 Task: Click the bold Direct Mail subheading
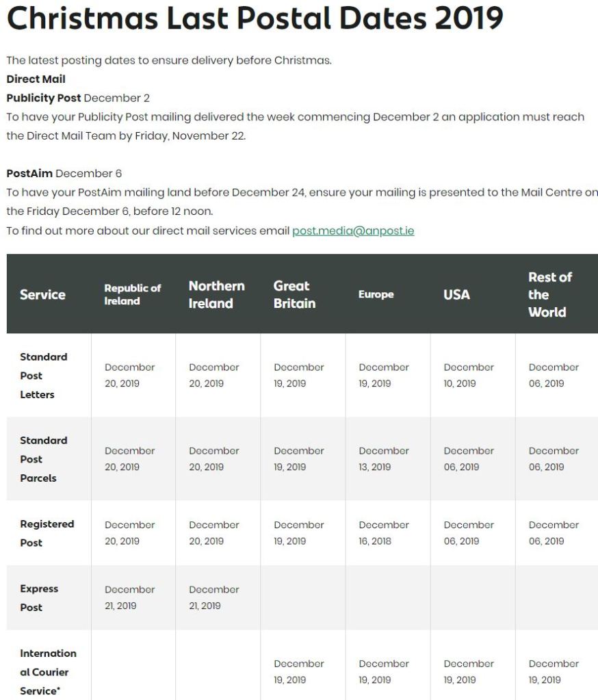(x=36, y=79)
